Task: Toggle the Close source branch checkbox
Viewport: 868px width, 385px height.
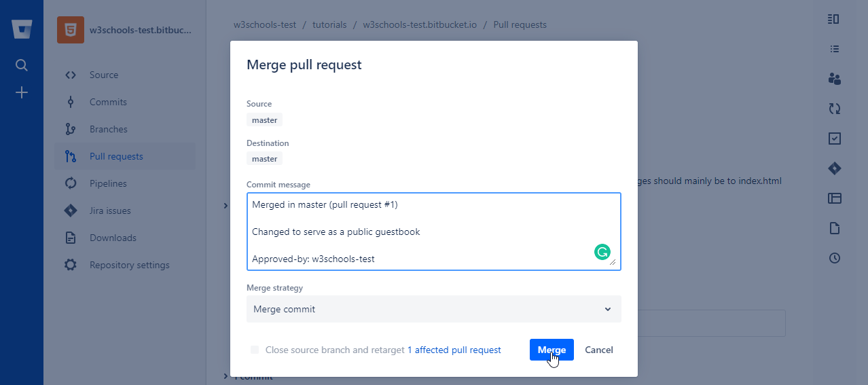Action: tap(255, 350)
